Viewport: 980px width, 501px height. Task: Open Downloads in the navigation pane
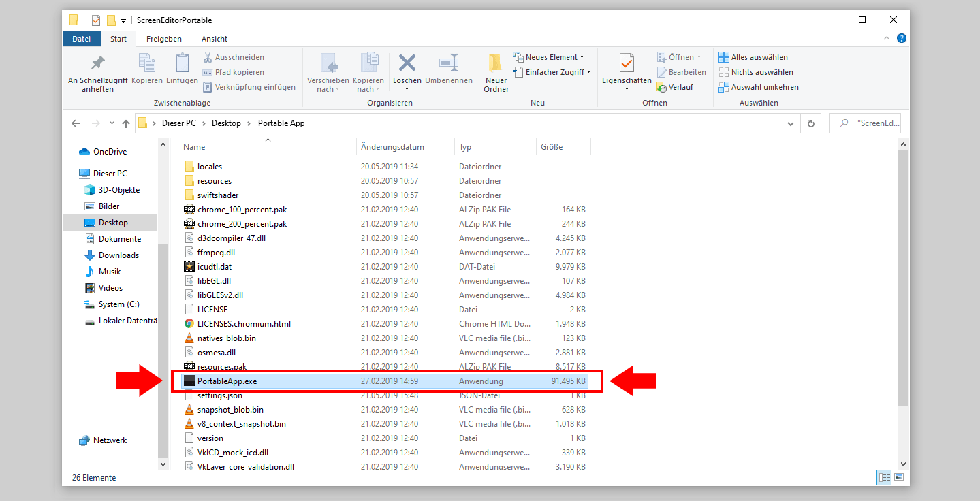point(118,255)
